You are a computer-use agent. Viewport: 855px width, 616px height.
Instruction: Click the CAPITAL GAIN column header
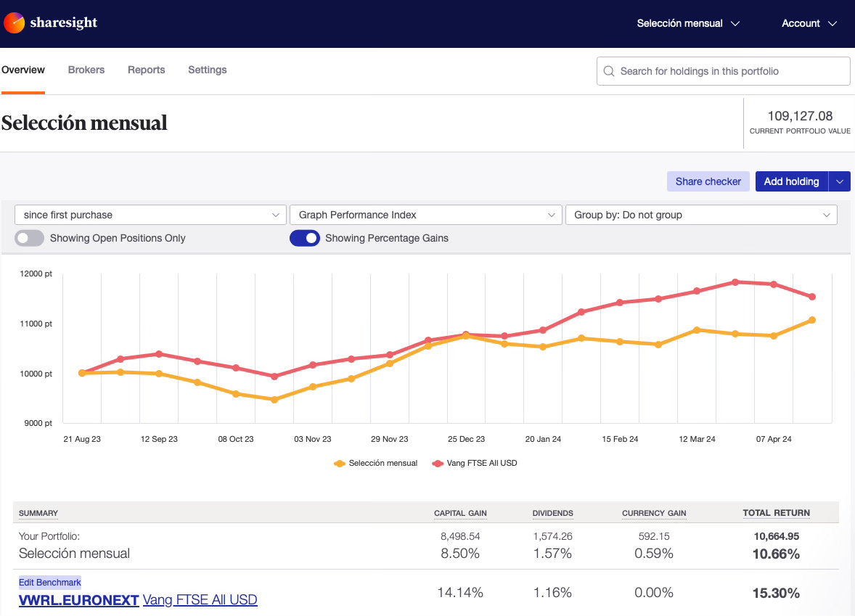(460, 514)
